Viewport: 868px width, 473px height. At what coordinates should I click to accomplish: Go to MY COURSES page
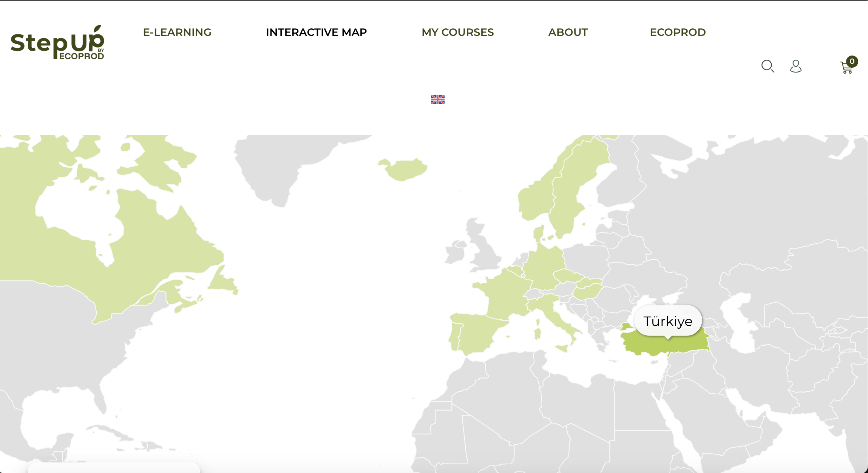point(457,32)
